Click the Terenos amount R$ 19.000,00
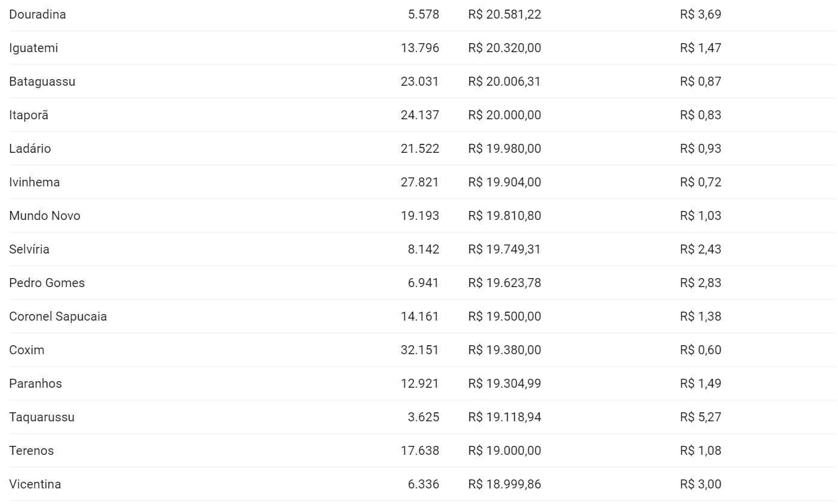 pyautogui.click(x=504, y=451)
